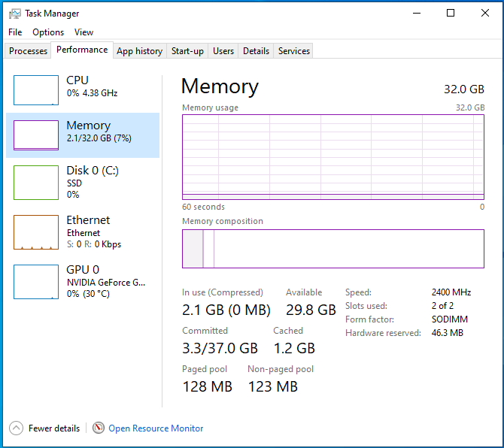Screen dimensions: 504x448
Task: Switch to the Performance tab
Action: point(82,50)
